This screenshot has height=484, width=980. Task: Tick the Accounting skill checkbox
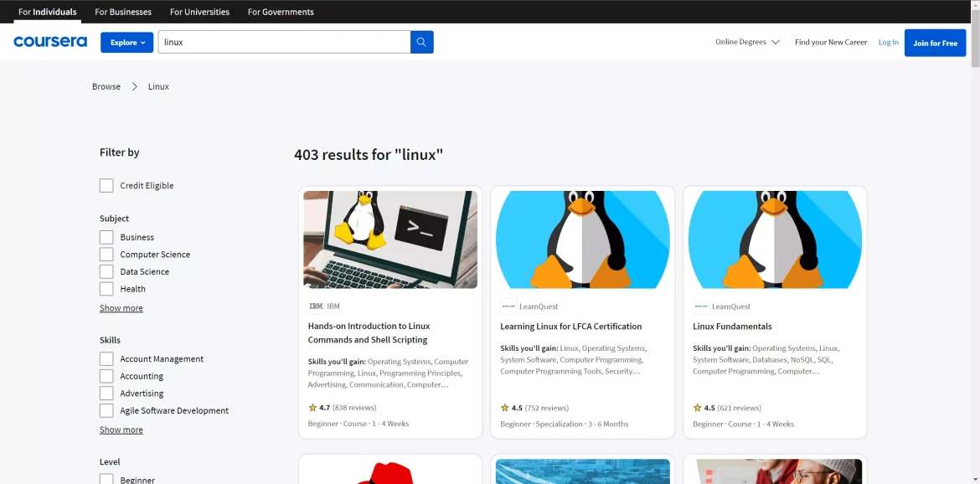click(x=106, y=376)
